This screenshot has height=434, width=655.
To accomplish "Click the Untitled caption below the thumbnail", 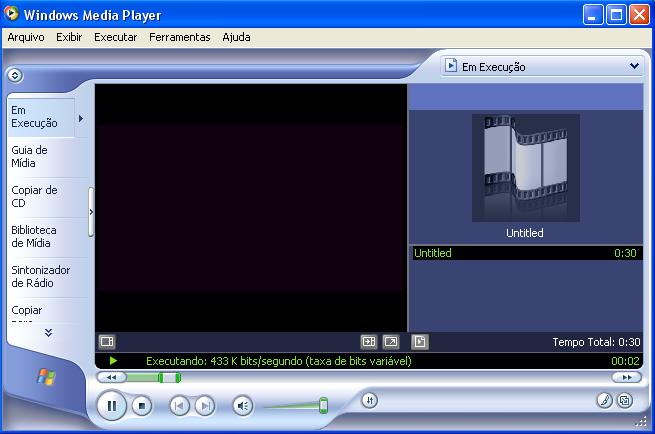I will (525, 233).
